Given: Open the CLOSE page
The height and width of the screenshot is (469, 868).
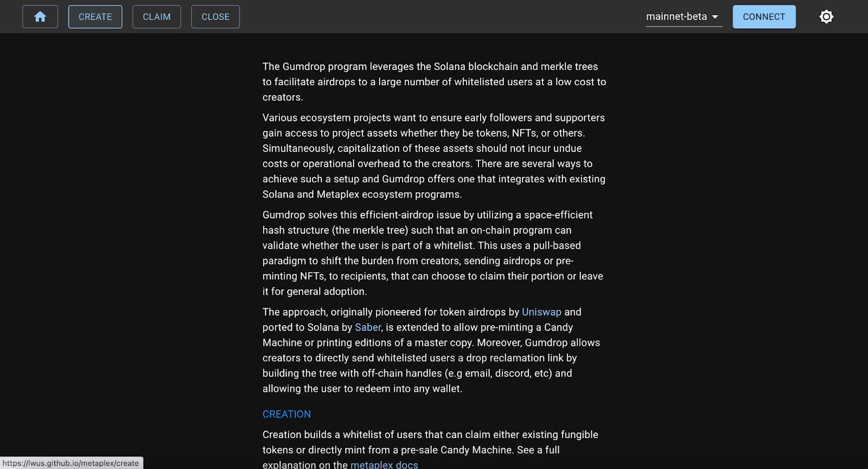Looking at the screenshot, I should coord(215,17).
